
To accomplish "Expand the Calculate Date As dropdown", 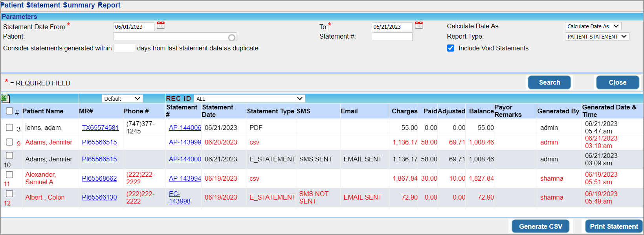I will 593,26.
